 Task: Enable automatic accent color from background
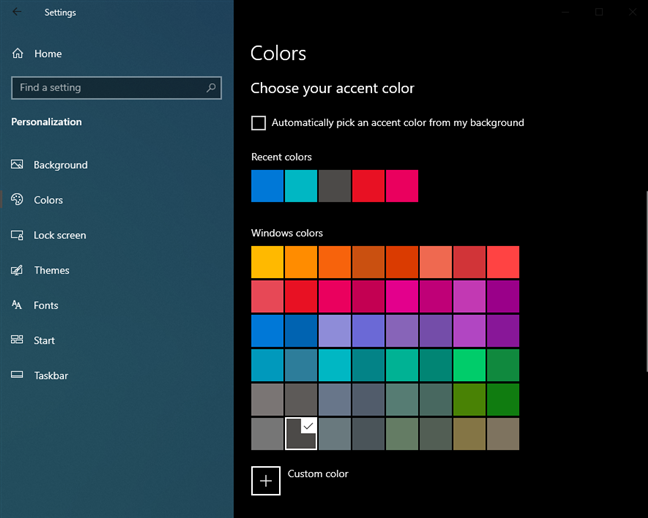(x=259, y=123)
